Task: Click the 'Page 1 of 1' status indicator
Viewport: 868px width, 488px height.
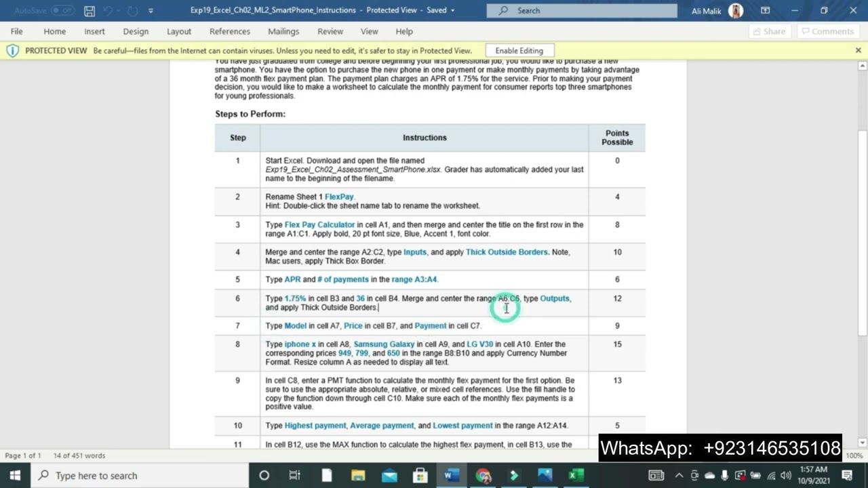Action: (23, 455)
